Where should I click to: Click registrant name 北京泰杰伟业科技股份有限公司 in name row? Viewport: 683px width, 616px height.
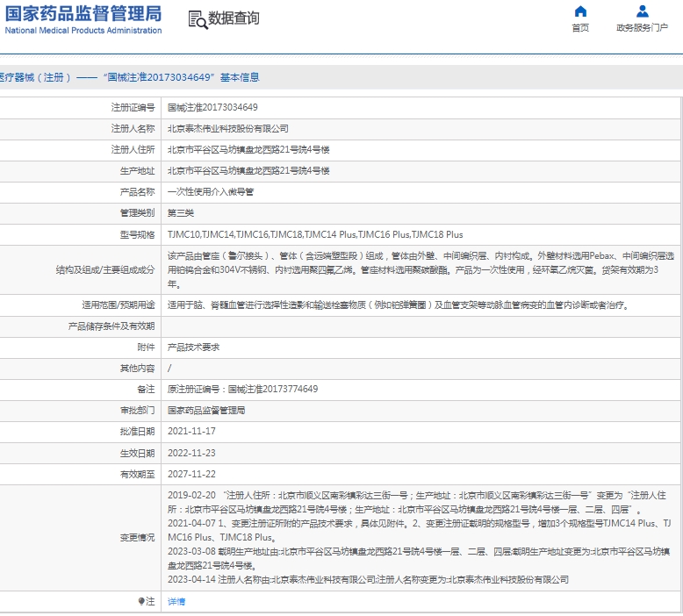pyautogui.click(x=227, y=128)
